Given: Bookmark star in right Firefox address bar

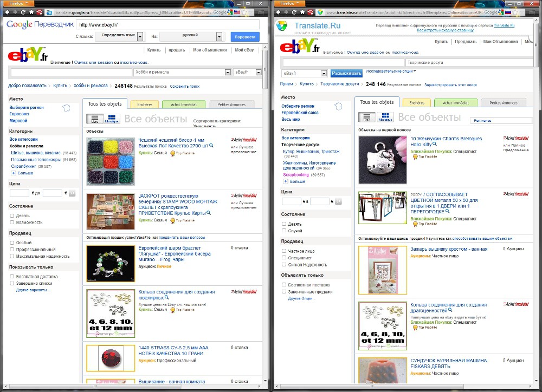Looking at the screenshot, I should click(516, 12).
